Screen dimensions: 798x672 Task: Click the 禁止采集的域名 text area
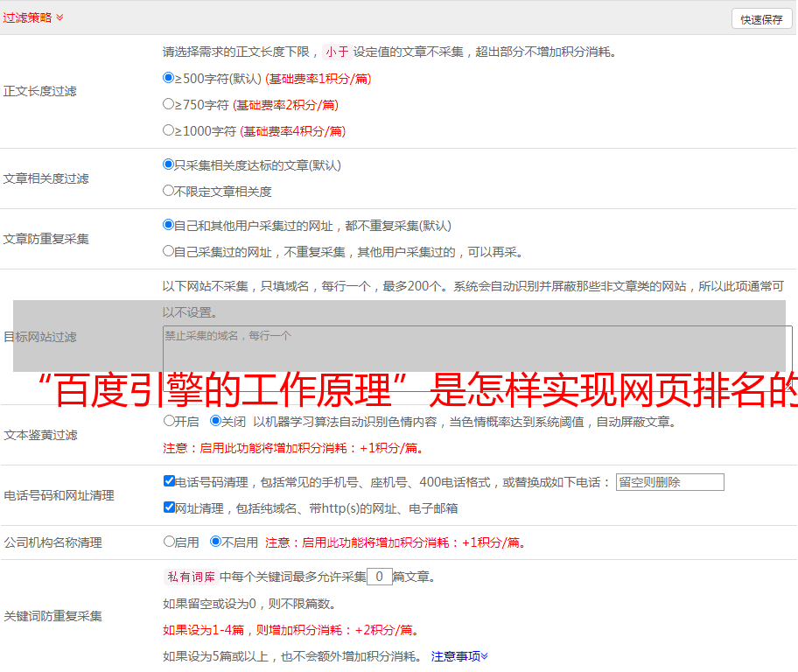coord(477,350)
